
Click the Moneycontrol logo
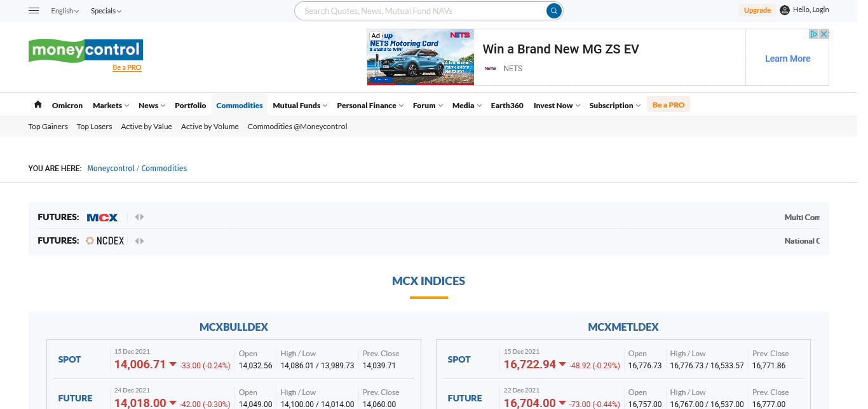tap(85, 50)
